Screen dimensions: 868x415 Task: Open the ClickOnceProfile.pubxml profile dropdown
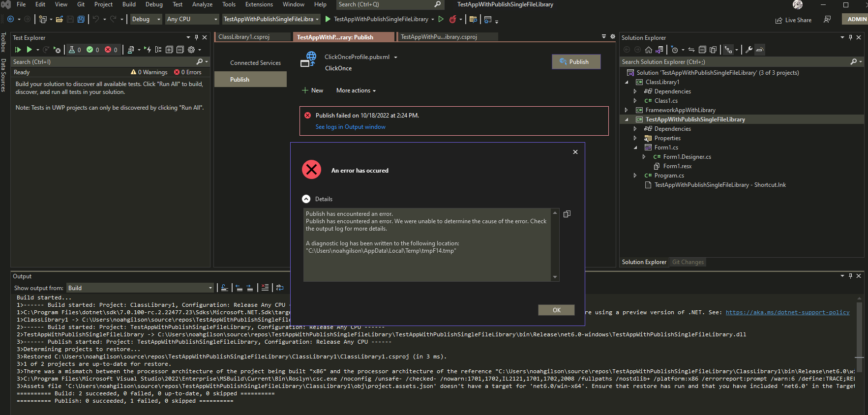pyautogui.click(x=395, y=57)
